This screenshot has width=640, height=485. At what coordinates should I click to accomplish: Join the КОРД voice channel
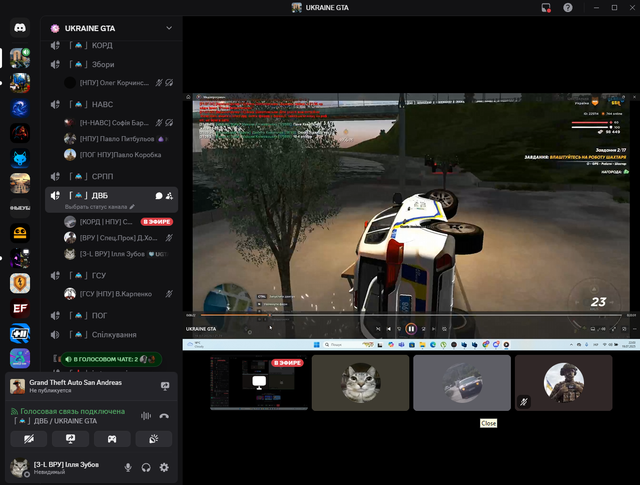111,45
